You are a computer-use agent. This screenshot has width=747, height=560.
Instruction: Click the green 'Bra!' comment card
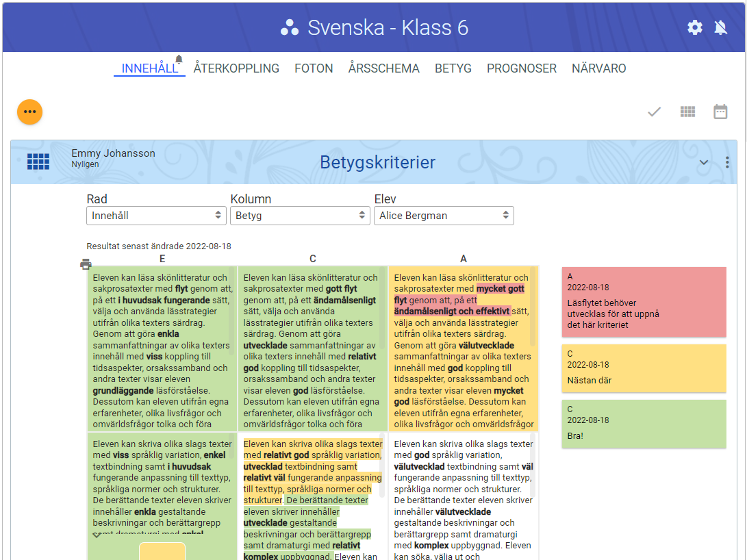644,424
